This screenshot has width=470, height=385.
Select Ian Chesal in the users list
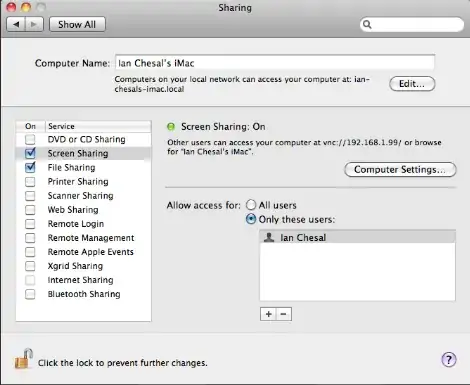coord(357,237)
